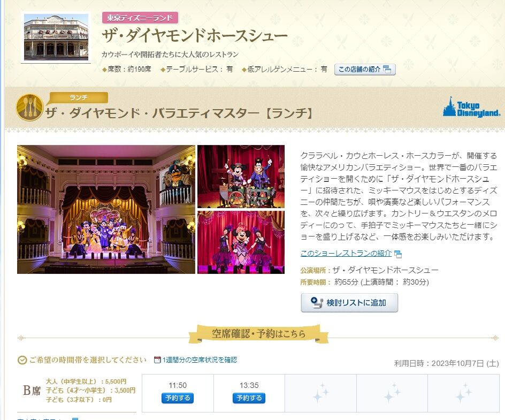The image size is (505, 420).
Task: Open the このショーレストランの紹介 link
Action: click(346, 253)
